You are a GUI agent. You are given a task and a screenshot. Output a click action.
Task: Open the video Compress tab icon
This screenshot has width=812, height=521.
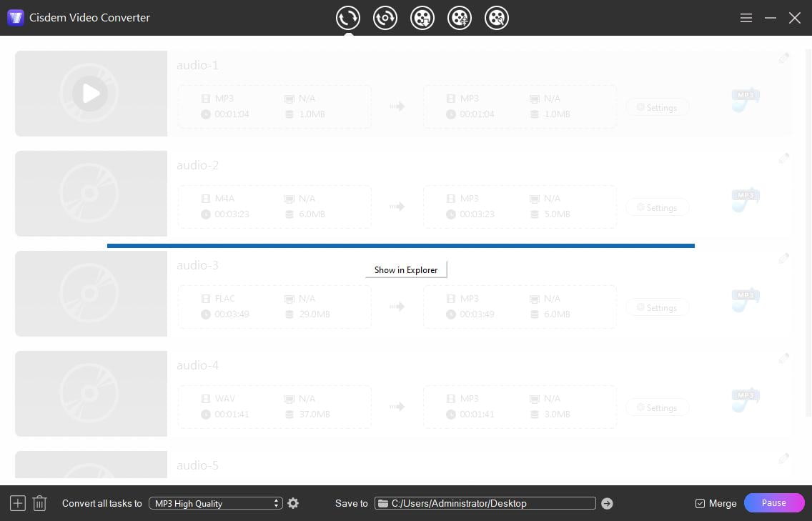[x=460, y=18]
